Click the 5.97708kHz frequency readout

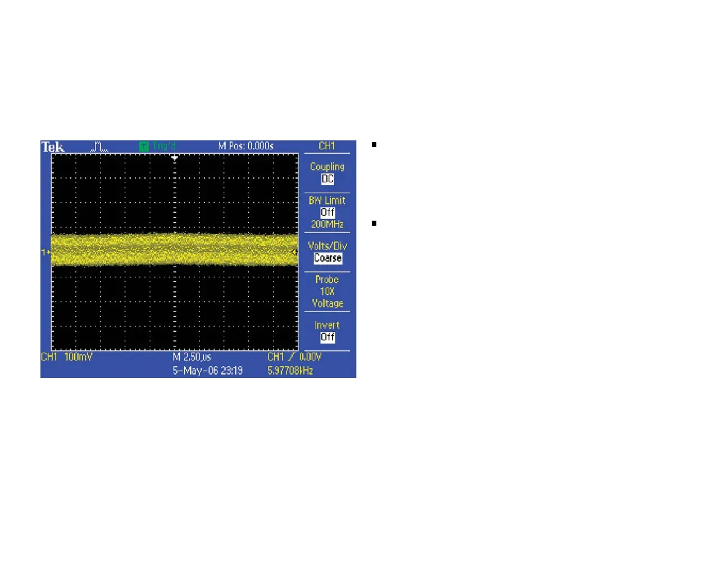click(x=290, y=371)
